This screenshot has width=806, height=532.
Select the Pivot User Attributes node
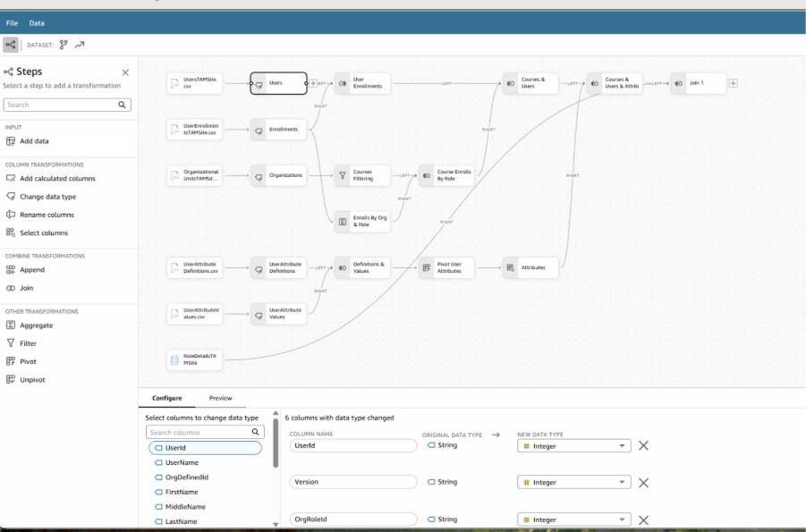pos(446,268)
